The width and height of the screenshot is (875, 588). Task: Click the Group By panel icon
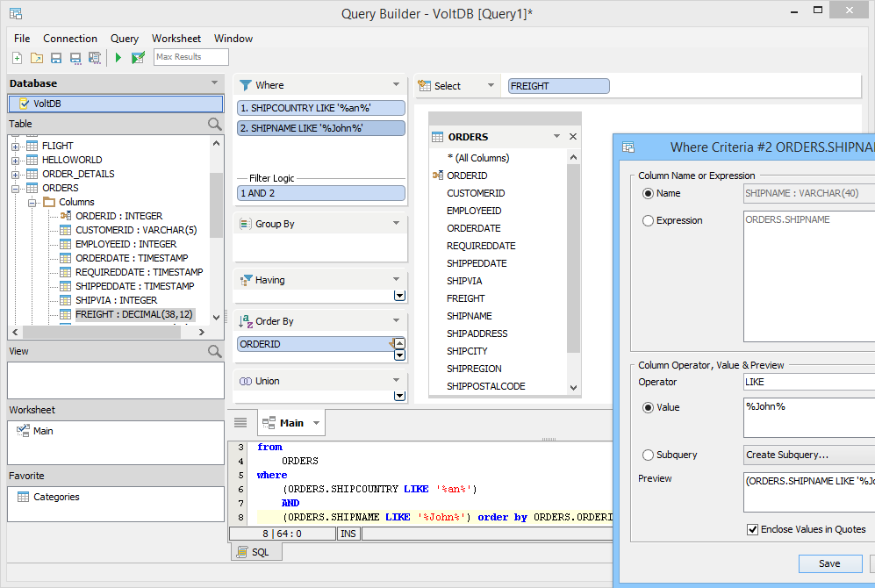[246, 224]
